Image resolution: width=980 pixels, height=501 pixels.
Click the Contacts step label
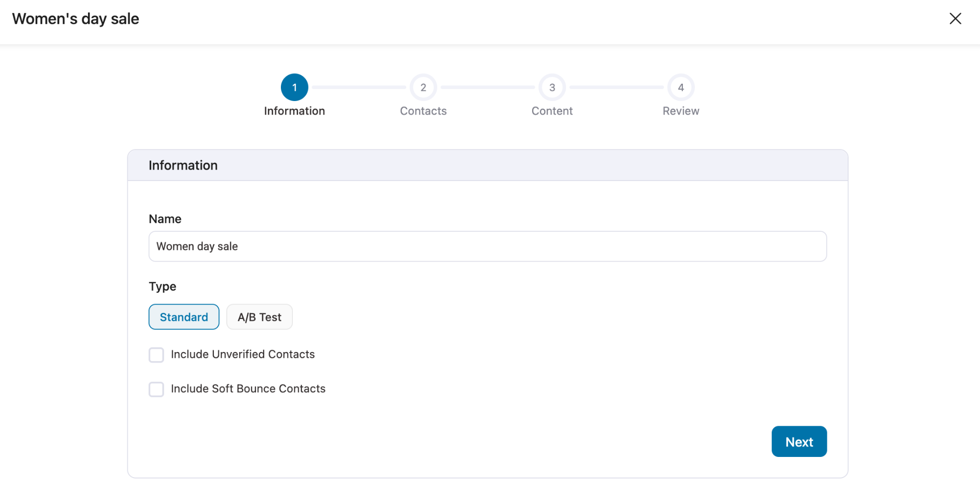point(423,111)
